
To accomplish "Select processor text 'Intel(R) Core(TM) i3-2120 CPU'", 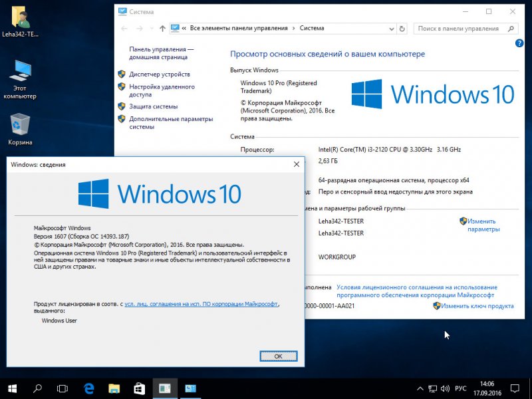I will click(360, 149).
